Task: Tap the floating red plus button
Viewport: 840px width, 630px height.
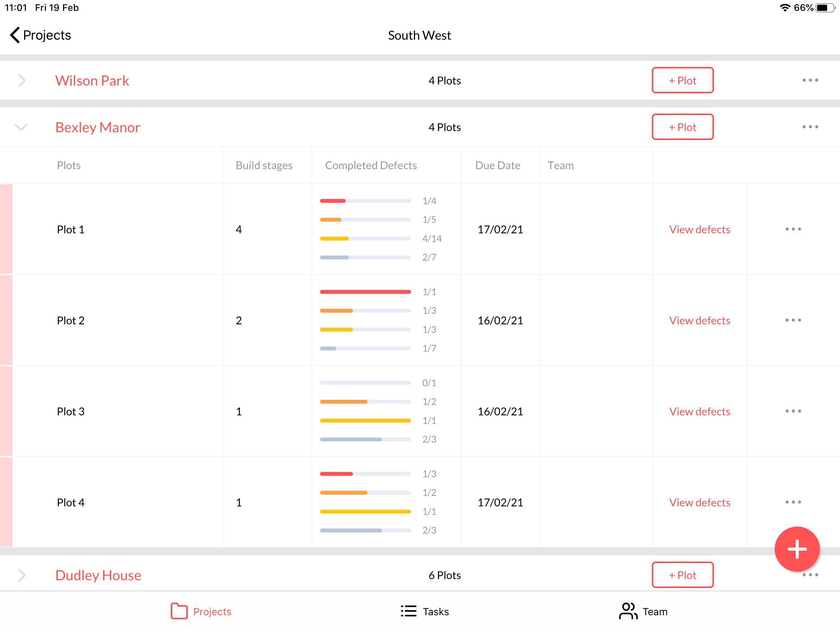Action: 797,549
